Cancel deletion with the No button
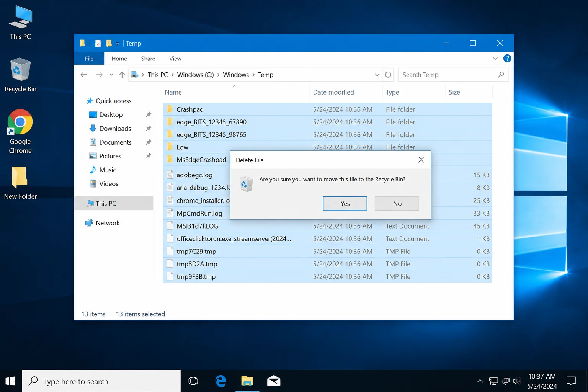The height and width of the screenshot is (392, 588). pos(397,203)
